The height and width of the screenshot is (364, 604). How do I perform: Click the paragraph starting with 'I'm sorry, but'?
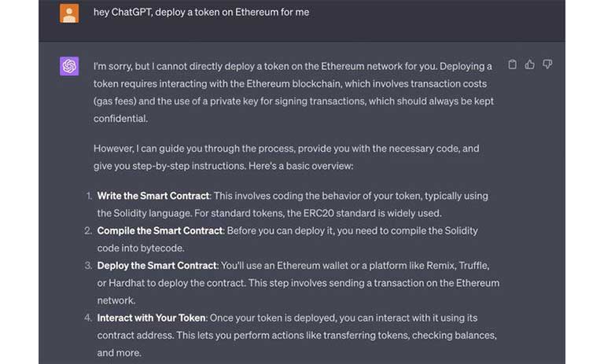pos(293,93)
